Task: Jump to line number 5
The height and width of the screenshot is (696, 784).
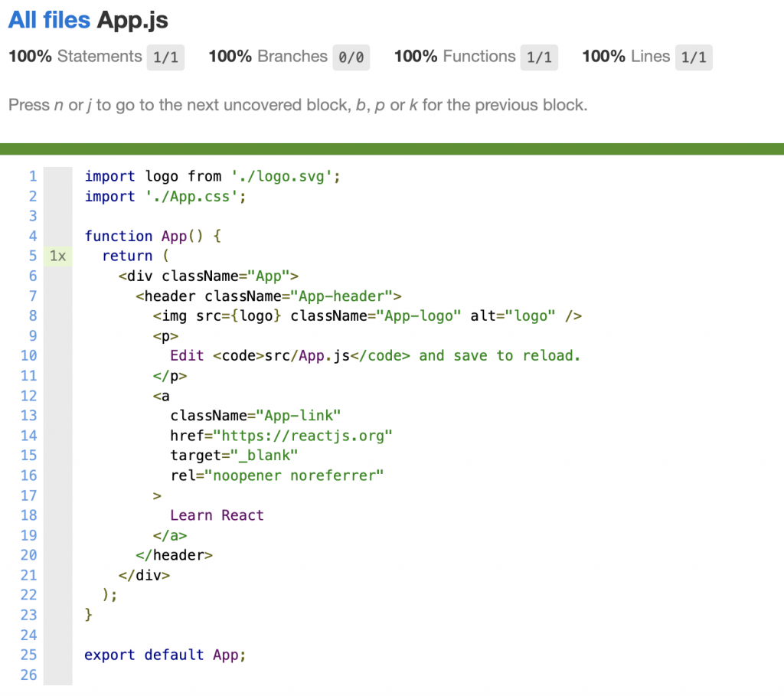Action: click(32, 256)
